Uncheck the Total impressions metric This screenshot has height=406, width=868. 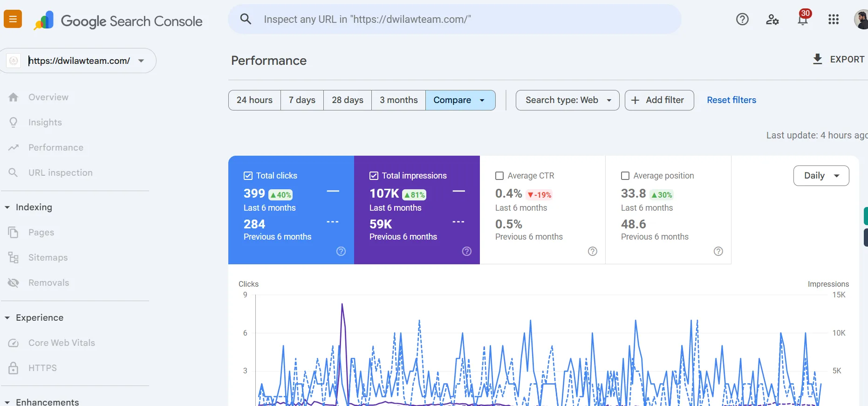pyautogui.click(x=374, y=176)
